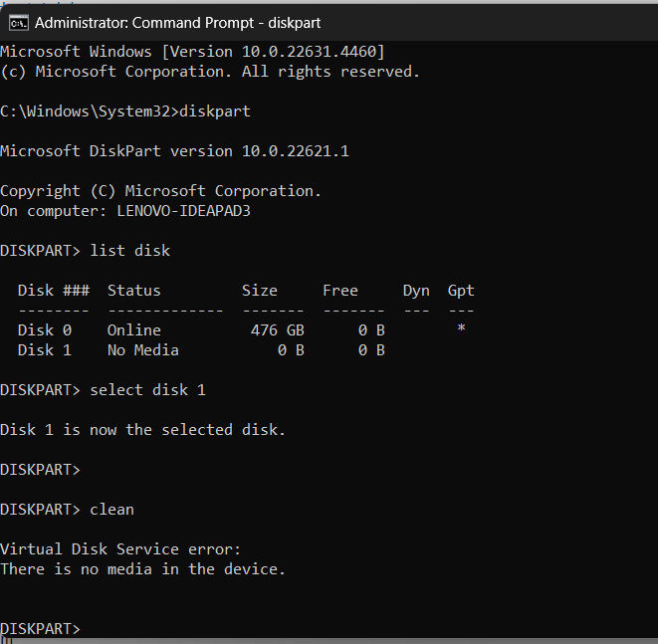Click the 'Virtual Disk Service error:' line

pos(120,549)
